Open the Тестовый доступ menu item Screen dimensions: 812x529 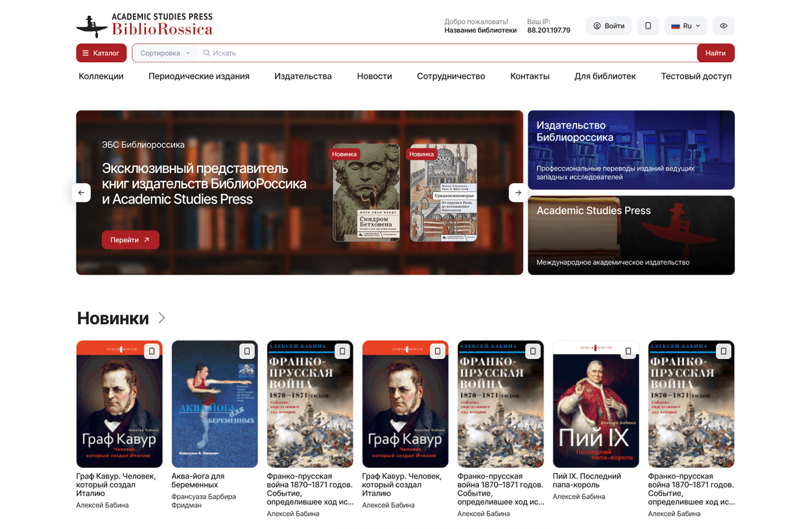(x=696, y=76)
